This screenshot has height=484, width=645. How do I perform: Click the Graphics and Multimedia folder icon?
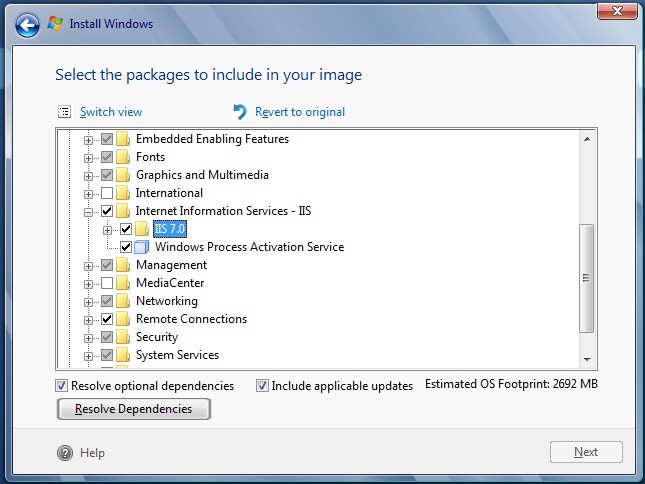pos(123,175)
